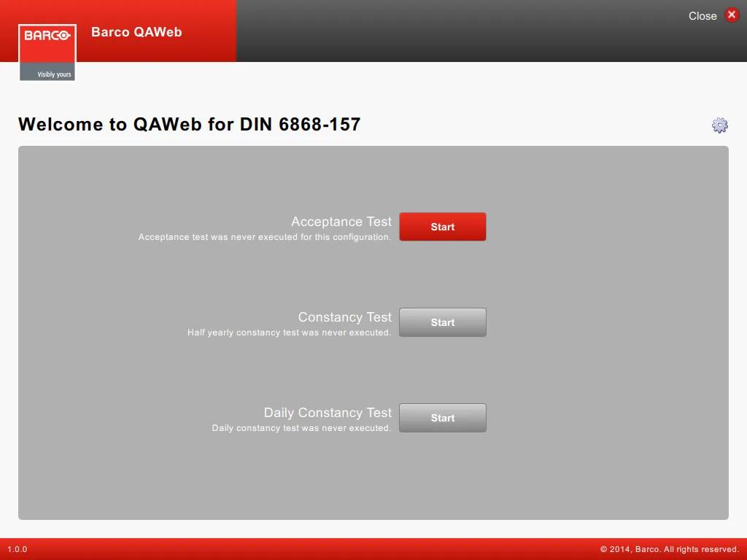
Task: Click the red X close icon
Action: point(732,15)
